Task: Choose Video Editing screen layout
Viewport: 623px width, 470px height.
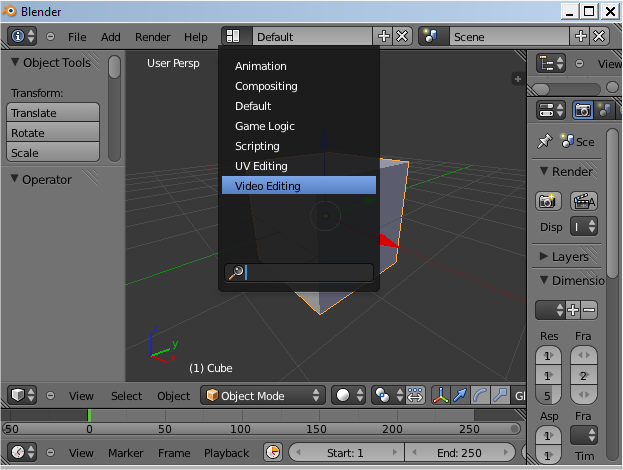Action: (x=299, y=186)
